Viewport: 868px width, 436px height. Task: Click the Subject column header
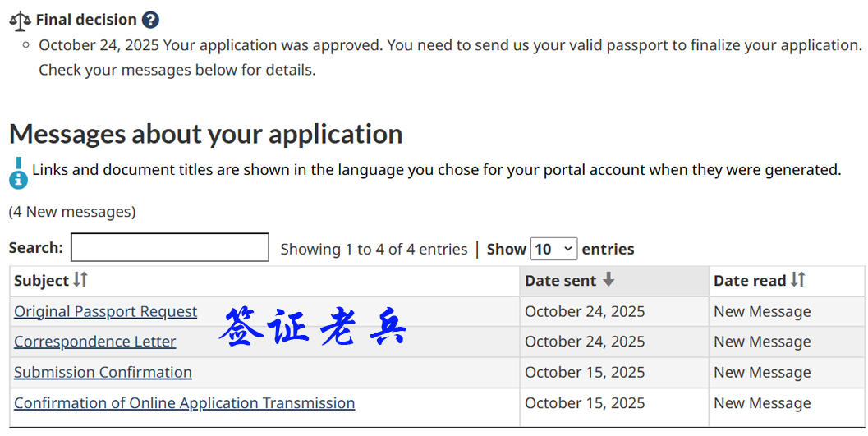42,281
